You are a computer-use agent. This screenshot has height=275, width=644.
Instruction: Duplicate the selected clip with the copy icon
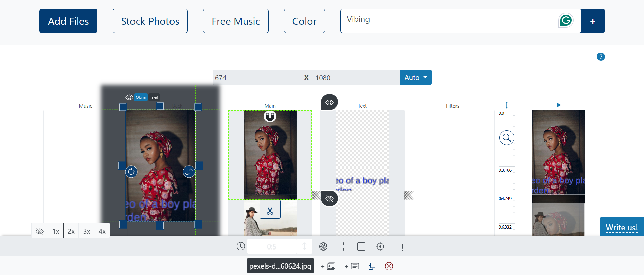click(x=372, y=266)
